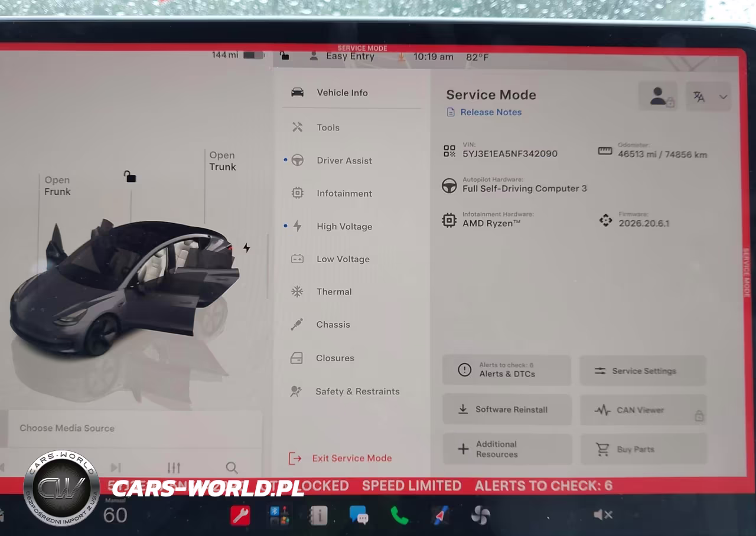Start Software Reinstall
The height and width of the screenshot is (536, 756).
pos(507,410)
